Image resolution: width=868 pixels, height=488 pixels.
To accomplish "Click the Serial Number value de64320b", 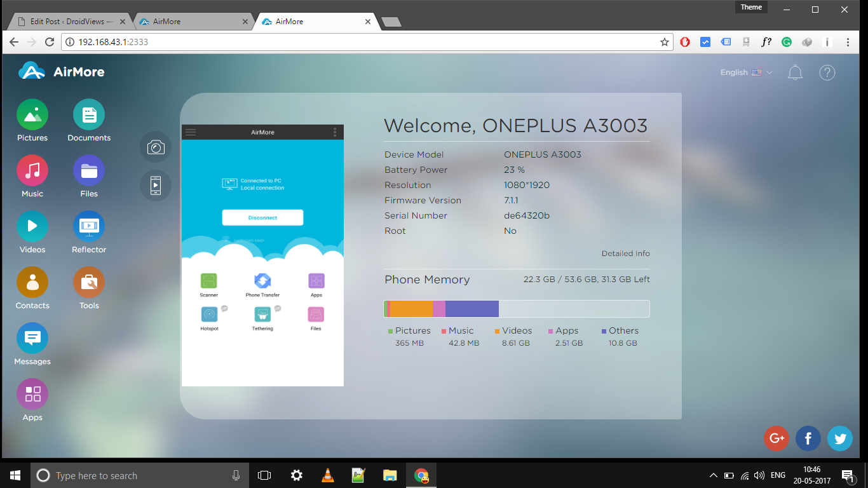I will click(527, 215).
